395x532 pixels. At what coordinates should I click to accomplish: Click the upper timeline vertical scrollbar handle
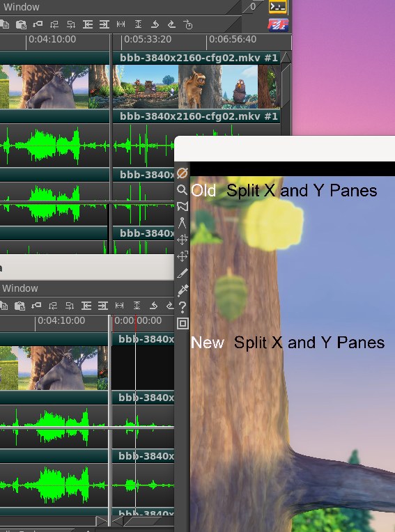pos(286,85)
